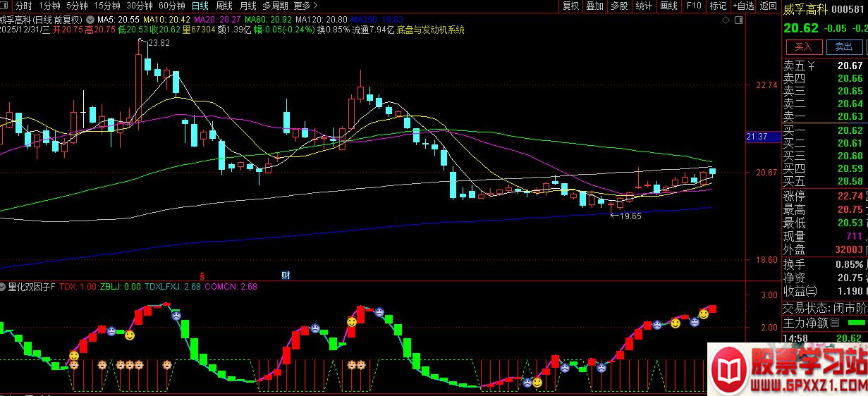Image resolution: width=868 pixels, height=396 pixels.
Task: Toggle 叠加 overlay mode
Action: [x=594, y=6]
